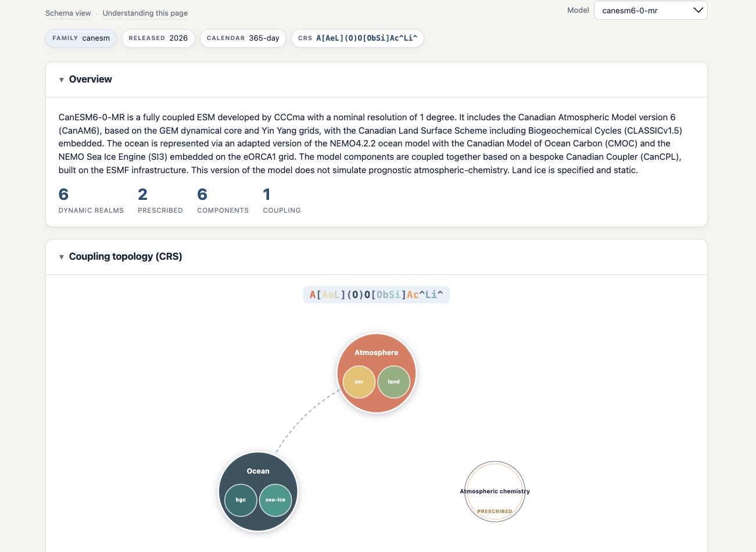Open the Understanding this page link
This screenshot has height=552, width=756.
click(145, 13)
